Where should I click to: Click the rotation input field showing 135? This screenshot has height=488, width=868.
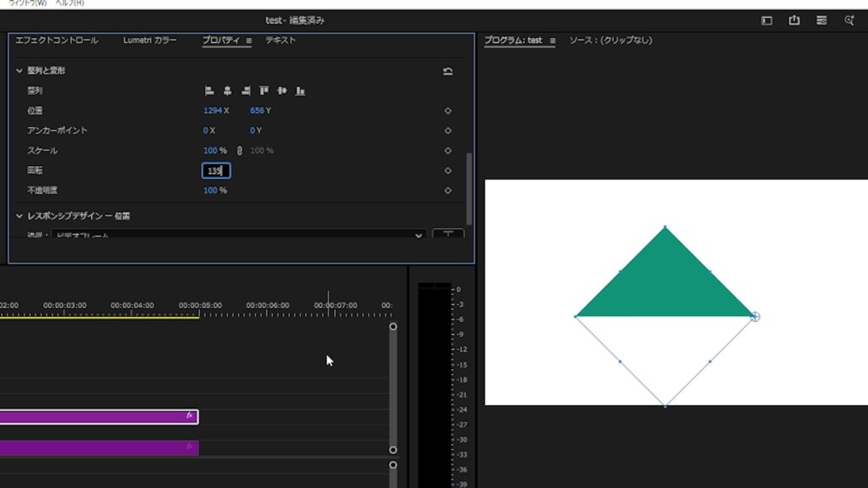(216, 171)
